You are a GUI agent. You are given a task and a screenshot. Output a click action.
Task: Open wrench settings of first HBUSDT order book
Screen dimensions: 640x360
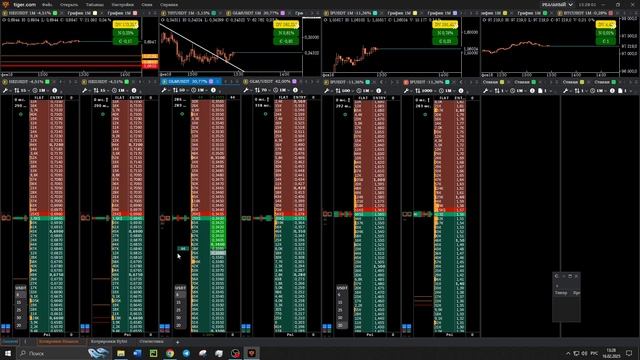pyautogui.click(x=5, y=90)
